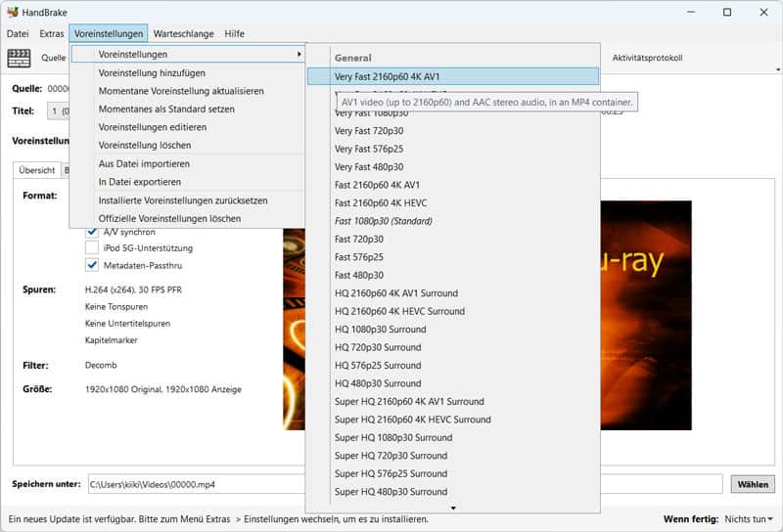783x532 pixels.
Task: Maximize the HandBrake window
Action: [x=727, y=12]
